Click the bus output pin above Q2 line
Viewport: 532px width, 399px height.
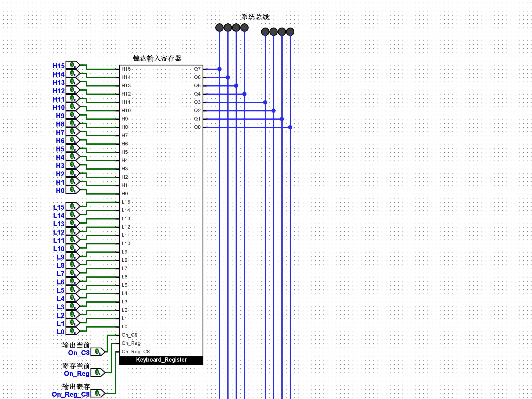pos(274,32)
